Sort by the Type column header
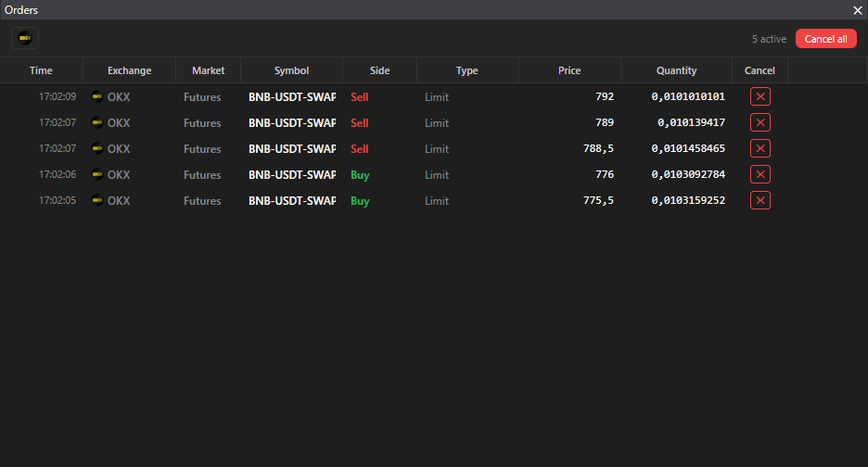This screenshot has width=868, height=467. [467, 70]
